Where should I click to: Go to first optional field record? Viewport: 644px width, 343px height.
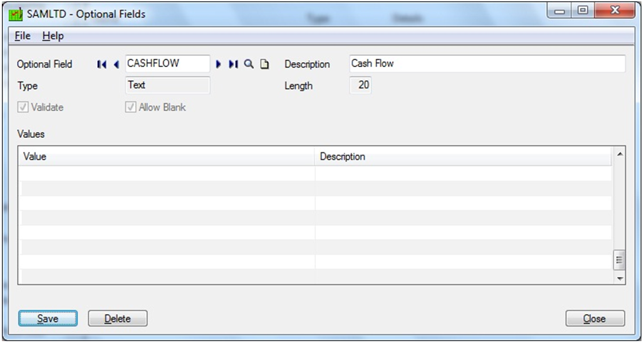102,65
